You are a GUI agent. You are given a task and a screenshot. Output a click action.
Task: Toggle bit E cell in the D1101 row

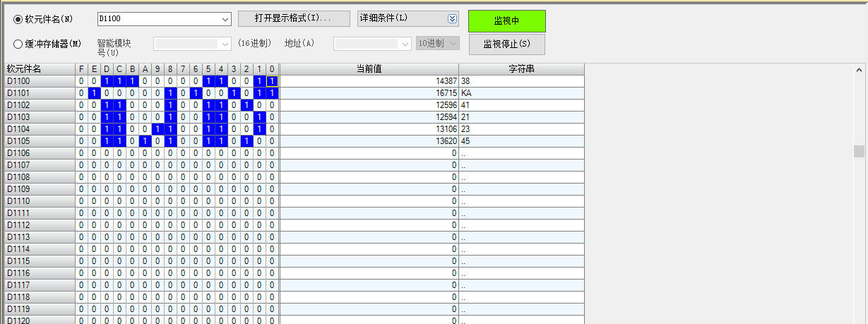pos(95,93)
